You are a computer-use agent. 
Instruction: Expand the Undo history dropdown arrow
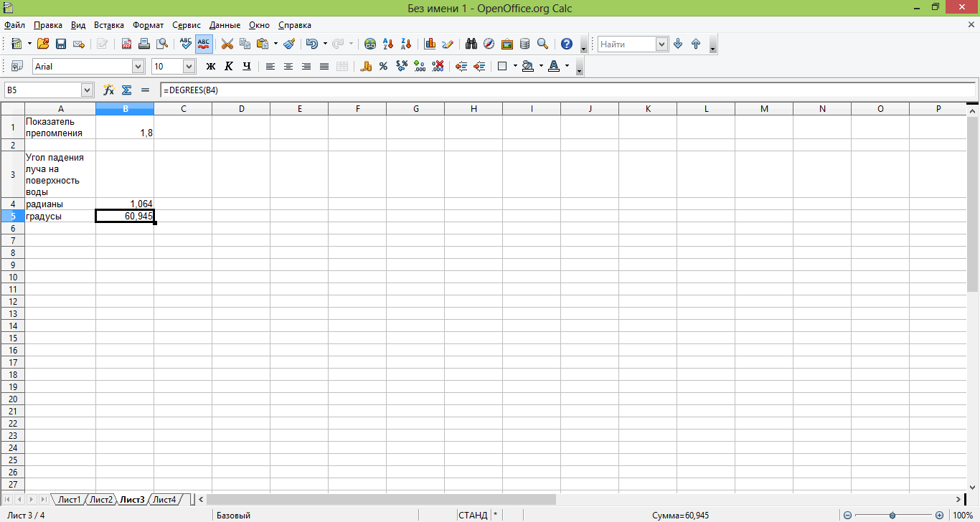tap(325, 44)
